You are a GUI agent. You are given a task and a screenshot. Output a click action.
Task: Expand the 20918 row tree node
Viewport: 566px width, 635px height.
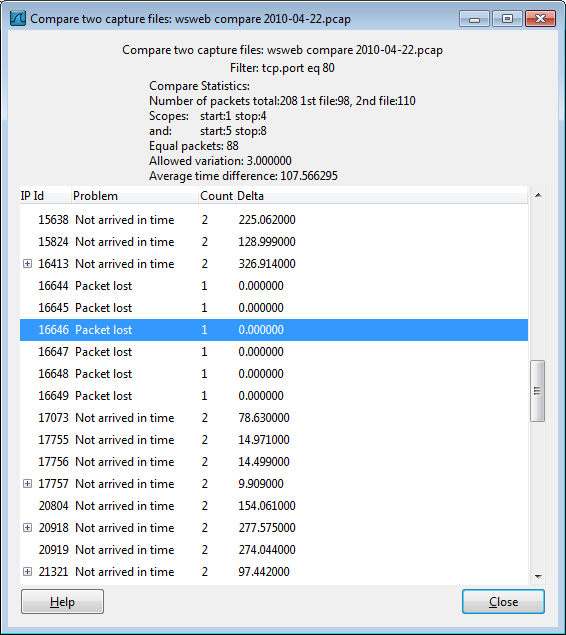tap(27, 528)
